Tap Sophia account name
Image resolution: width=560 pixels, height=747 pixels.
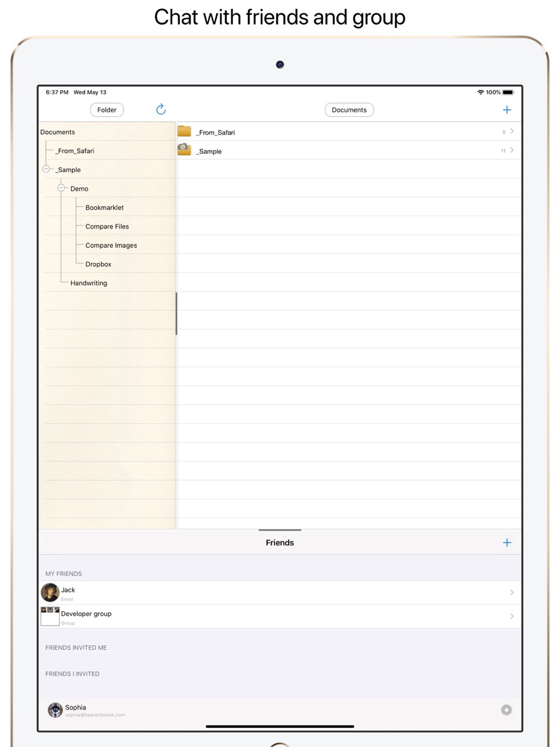(x=75, y=707)
